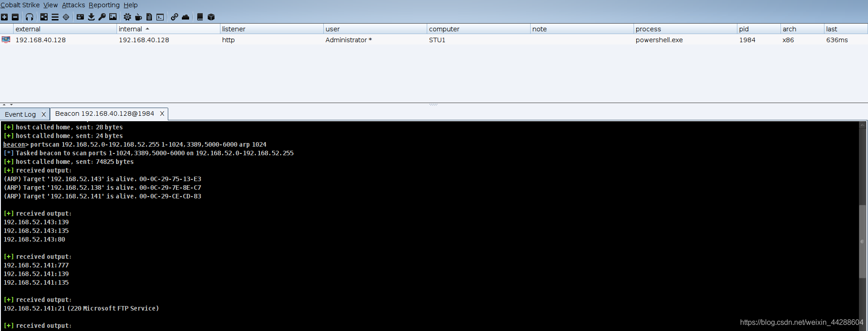This screenshot has width=868, height=331.
Task: Click the 192.168.52.143:80 result line
Action: pos(34,239)
